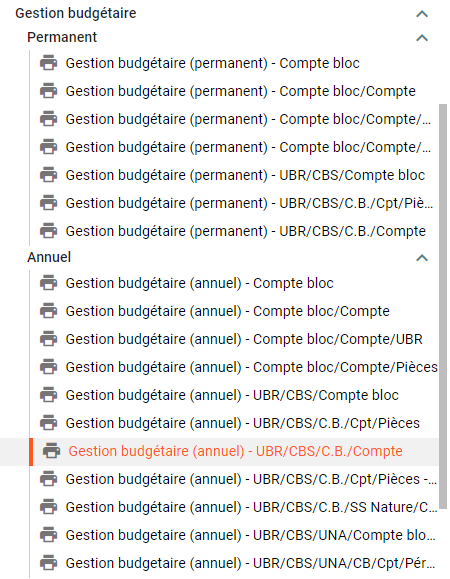The image size is (450, 579).
Task: Collapse the Permanent group chevron
Action: pyautogui.click(x=422, y=38)
